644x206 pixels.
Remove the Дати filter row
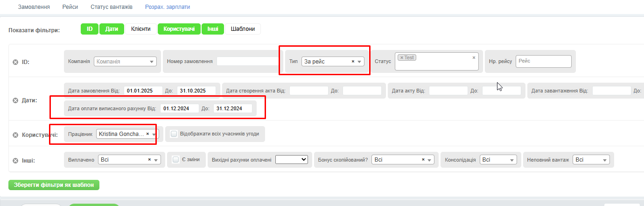[x=15, y=100]
